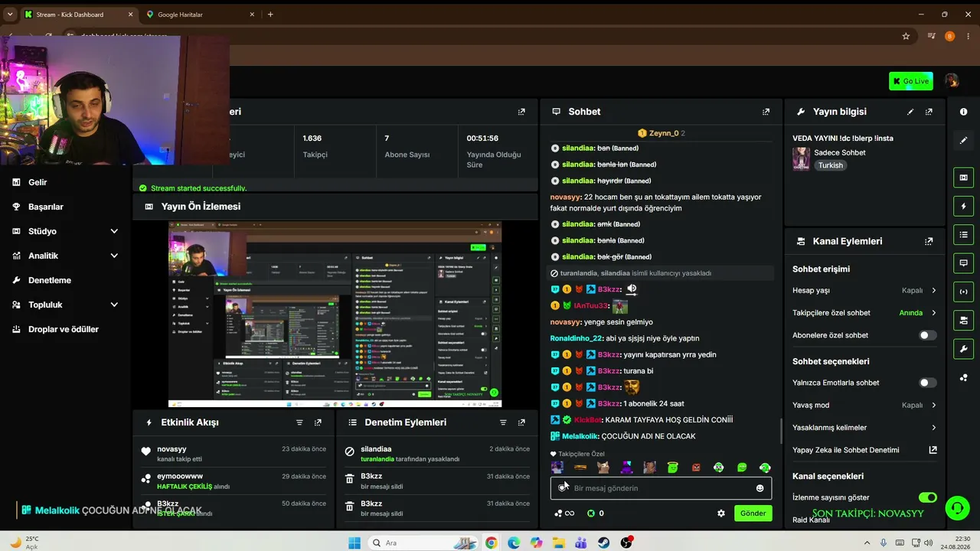Click the stream preview thumbnail

(x=335, y=315)
